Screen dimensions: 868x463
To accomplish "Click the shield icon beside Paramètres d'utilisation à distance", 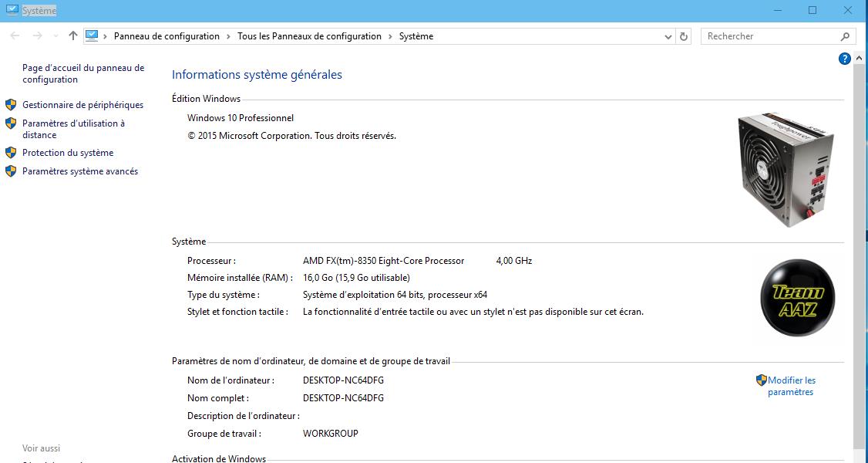I will click(11, 123).
